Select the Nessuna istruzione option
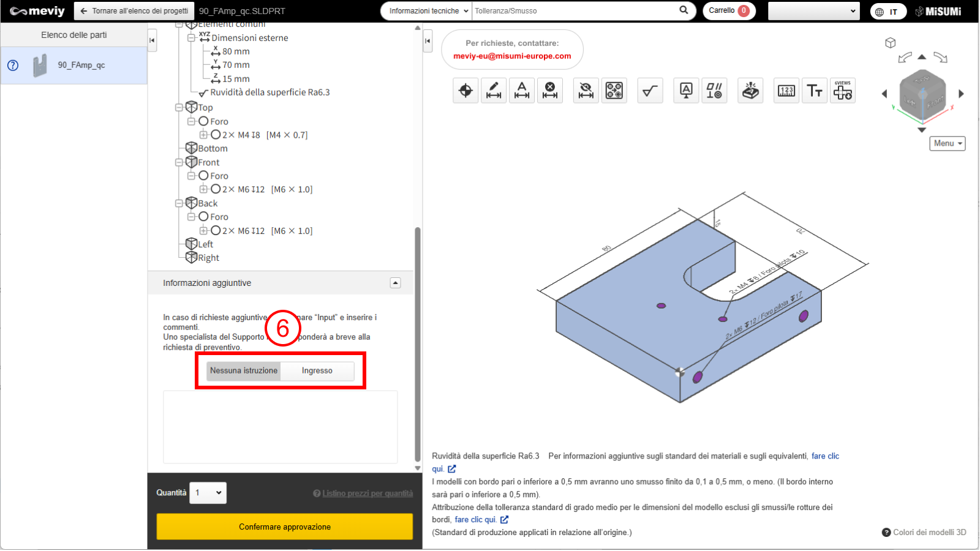The image size is (980, 551). click(x=244, y=371)
